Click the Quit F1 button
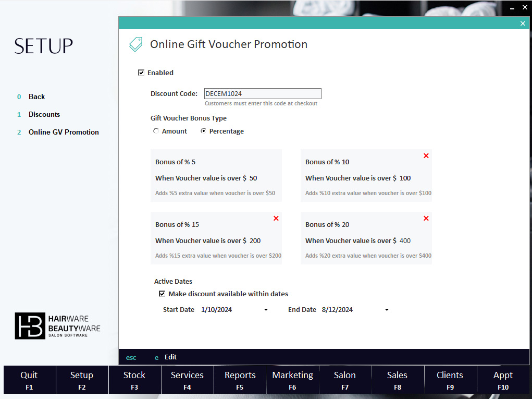Viewport: 532px width, 399px height. click(30, 380)
